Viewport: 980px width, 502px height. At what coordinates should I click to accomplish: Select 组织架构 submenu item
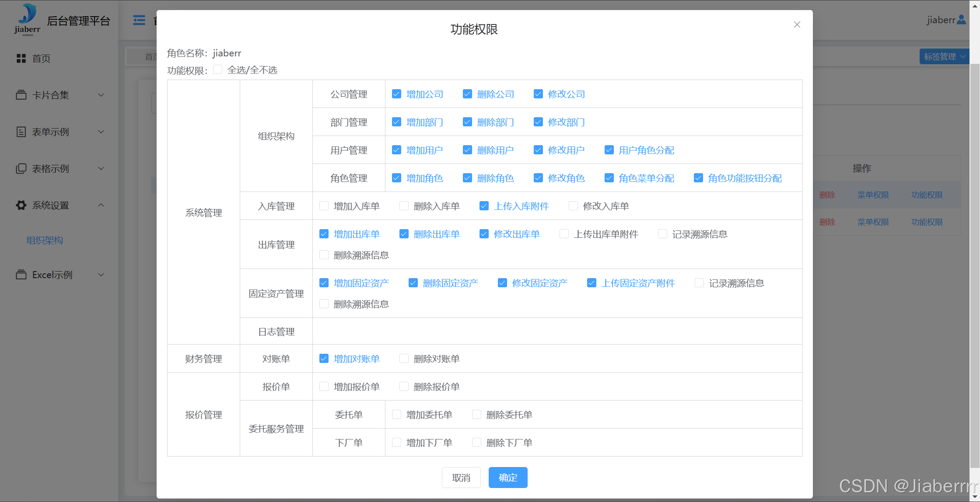point(45,240)
